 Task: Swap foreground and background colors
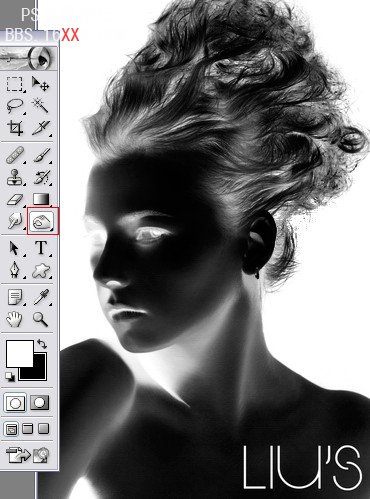click(42, 344)
